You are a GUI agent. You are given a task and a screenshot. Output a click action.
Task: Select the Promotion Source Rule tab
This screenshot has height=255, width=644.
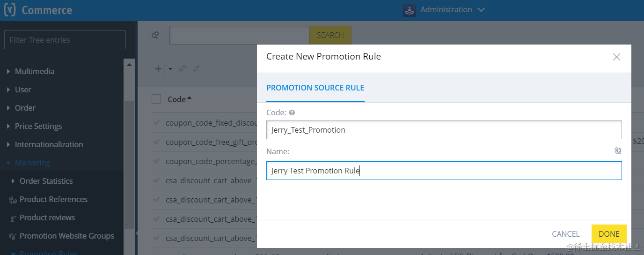315,88
